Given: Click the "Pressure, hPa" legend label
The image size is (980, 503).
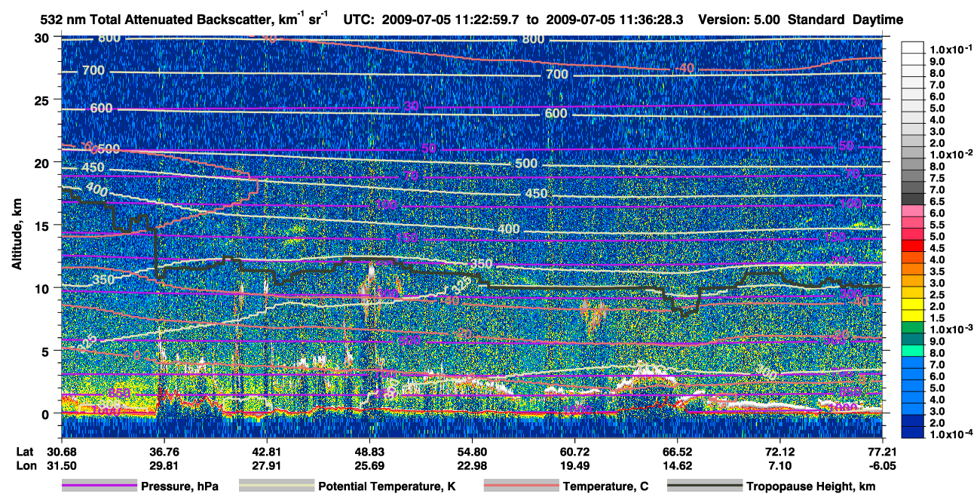Looking at the screenshot, I should point(179,487).
